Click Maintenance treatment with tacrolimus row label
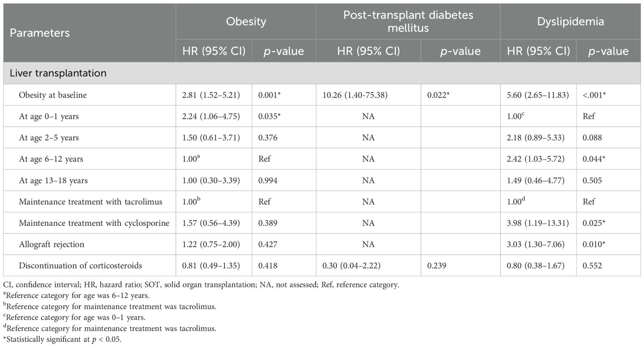Screen dimensions: 644x347 click(x=90, y=202)
